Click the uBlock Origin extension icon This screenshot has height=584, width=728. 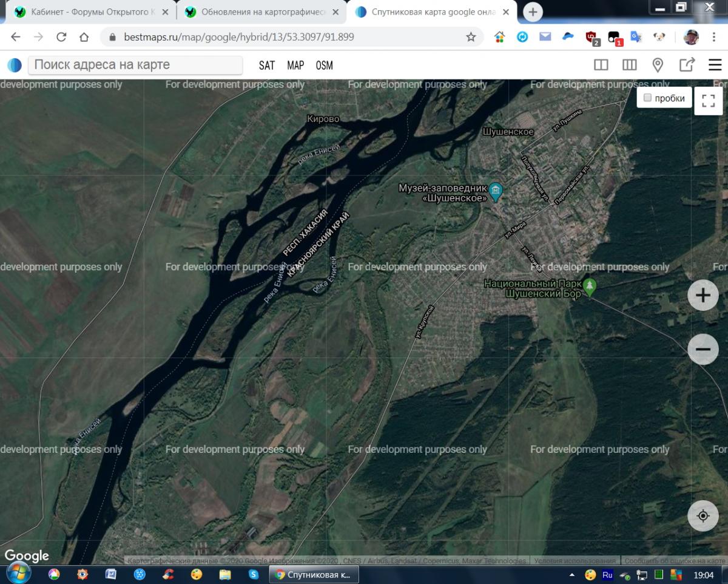592,37
